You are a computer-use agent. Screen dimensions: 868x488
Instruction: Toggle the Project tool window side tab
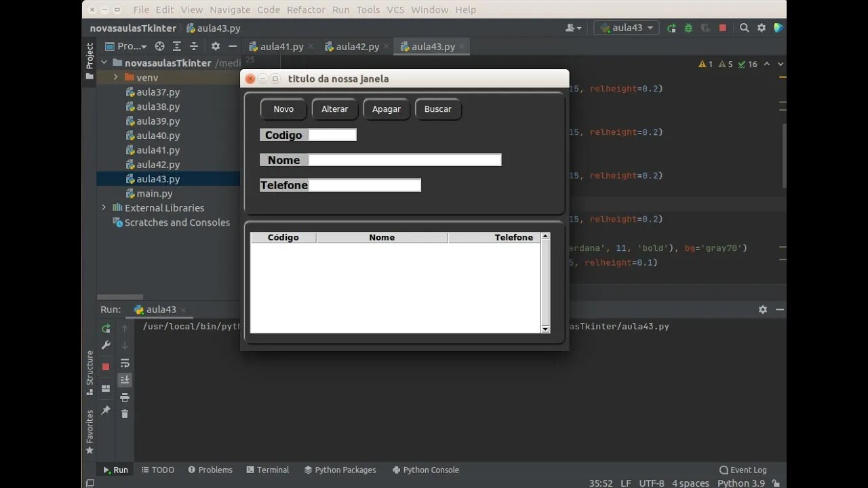(90, 62)
